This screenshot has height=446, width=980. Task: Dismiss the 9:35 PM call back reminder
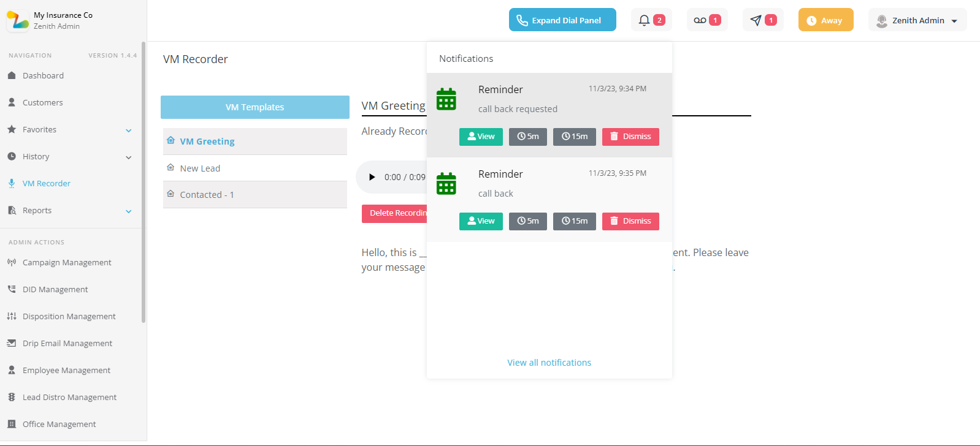click(x=630, y=221)
